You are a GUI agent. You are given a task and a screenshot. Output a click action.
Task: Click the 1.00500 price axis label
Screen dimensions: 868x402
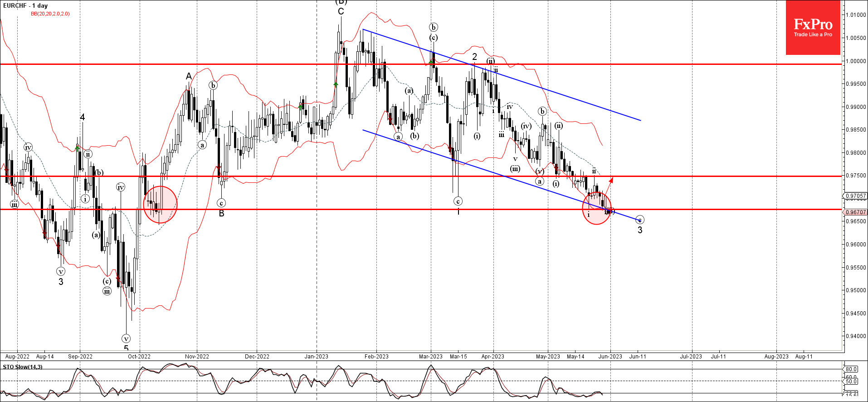pyautogui.click(x=856, y=38)
